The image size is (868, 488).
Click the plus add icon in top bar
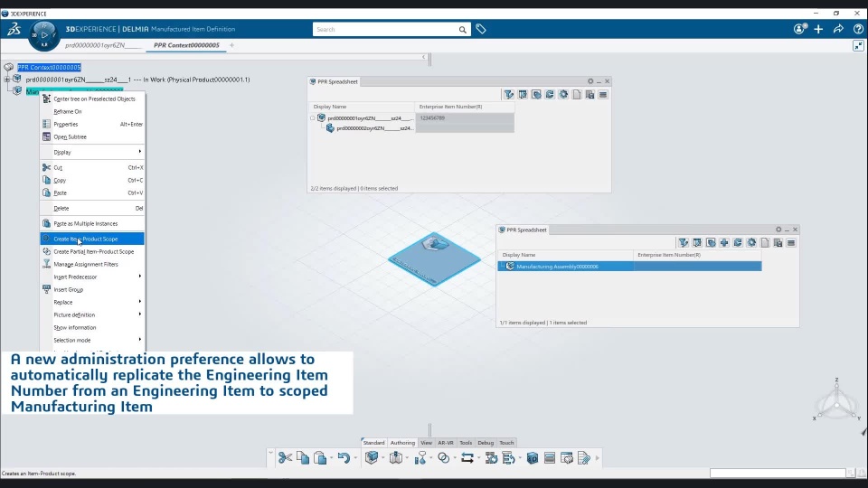pyautogui.click(x=819, y=29)
